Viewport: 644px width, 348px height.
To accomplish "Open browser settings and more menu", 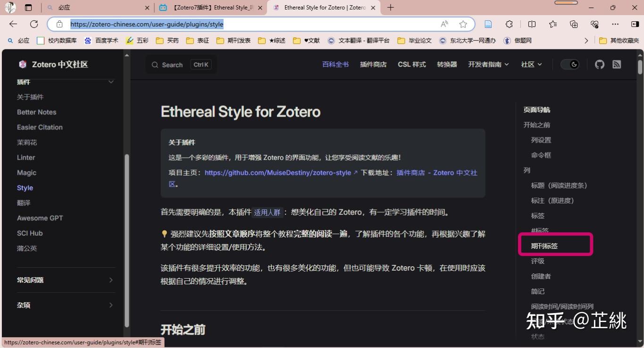I will click(615, 24).
